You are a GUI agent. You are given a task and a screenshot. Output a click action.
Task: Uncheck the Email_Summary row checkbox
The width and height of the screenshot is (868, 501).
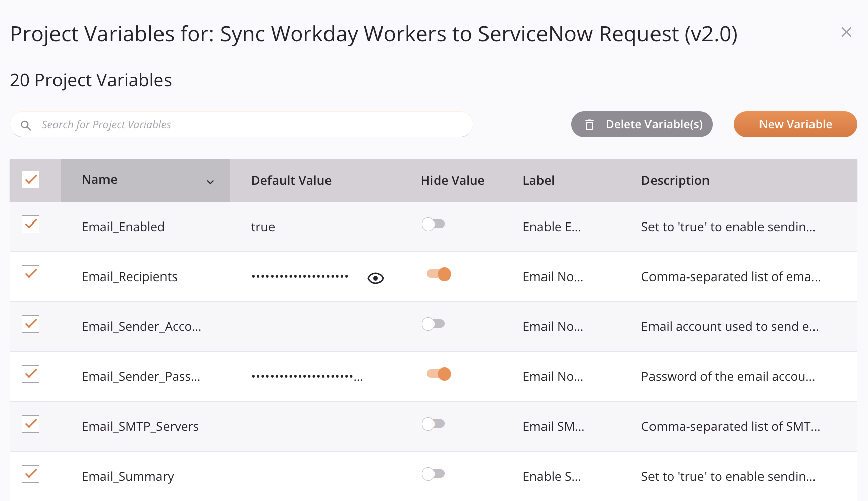click(x=31, y=474)
